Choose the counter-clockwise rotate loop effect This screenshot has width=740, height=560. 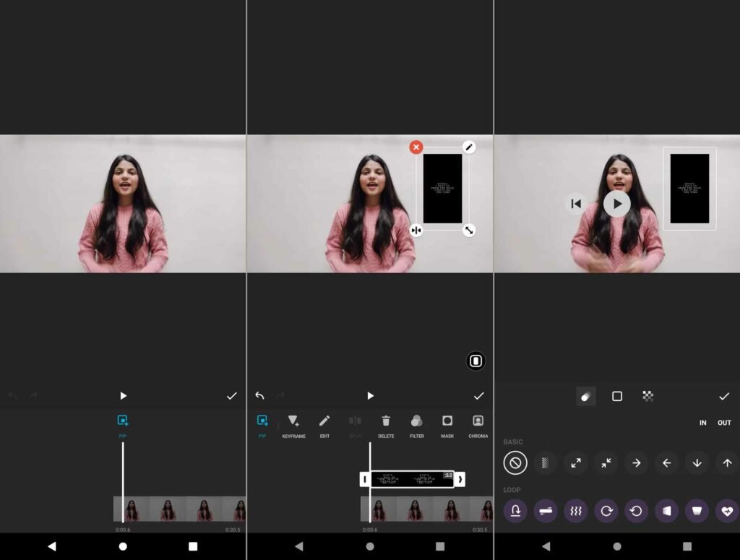click(x=636, y=511)
